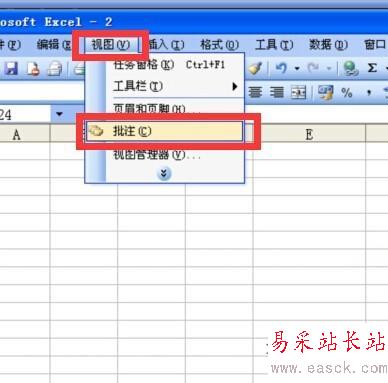Click the Name Box cell reference field
388x383 pixels.
[25, 114]
